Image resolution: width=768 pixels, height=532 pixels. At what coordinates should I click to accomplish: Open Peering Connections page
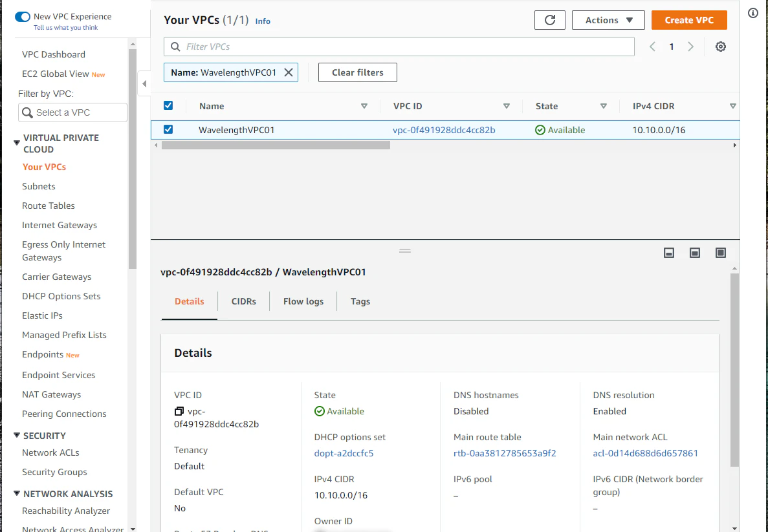pos(64,414)
